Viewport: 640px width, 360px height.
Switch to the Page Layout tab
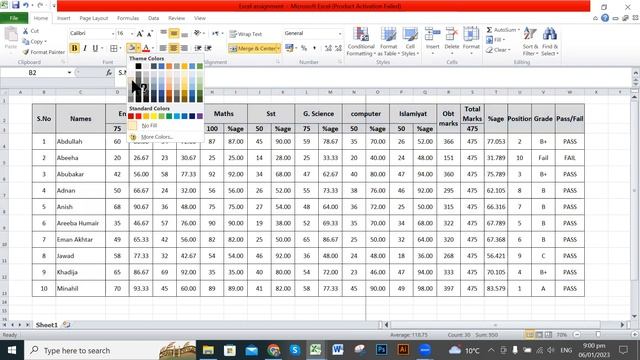93,18
